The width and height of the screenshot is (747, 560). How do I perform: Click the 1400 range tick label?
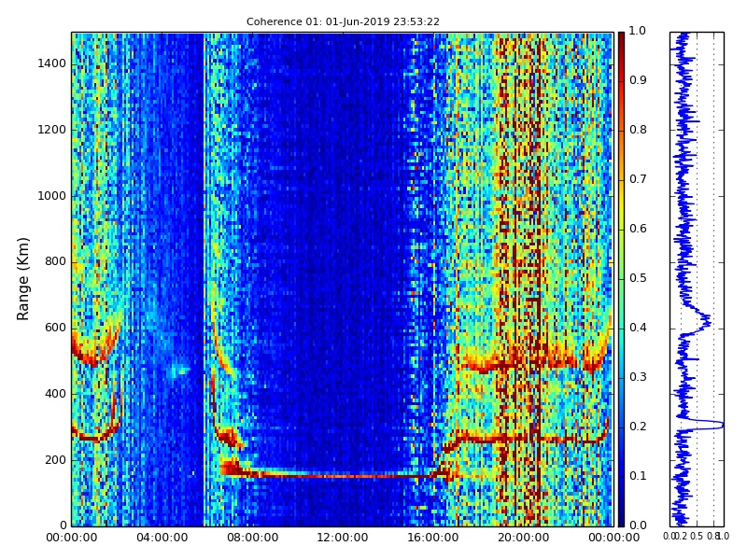pyautogui.click(x=52, y=63)
